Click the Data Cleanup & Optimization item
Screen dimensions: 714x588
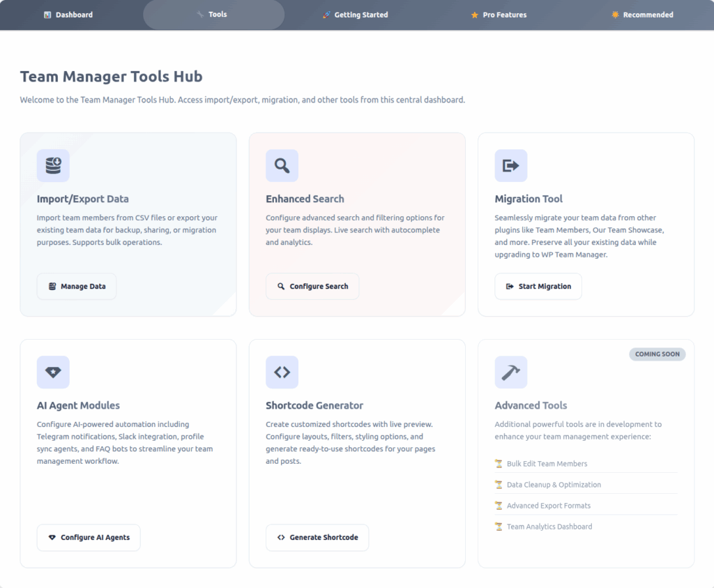pos(554,485)
